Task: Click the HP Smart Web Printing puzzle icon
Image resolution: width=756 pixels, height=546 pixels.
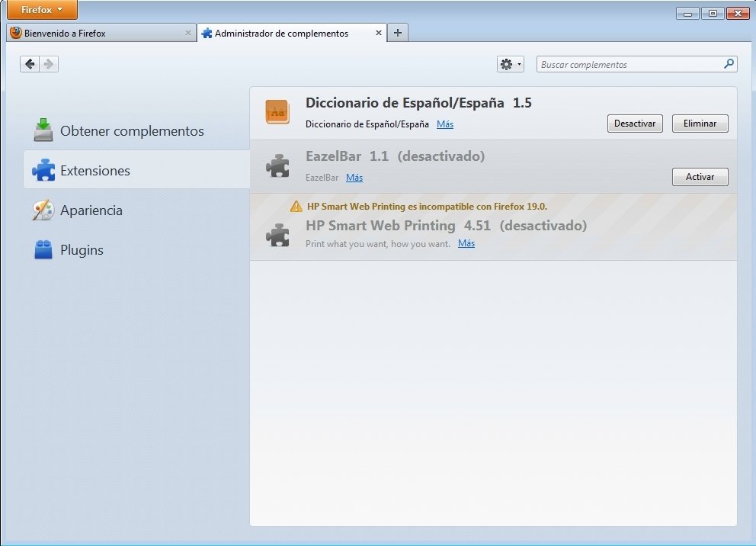Action: [277, 235]
